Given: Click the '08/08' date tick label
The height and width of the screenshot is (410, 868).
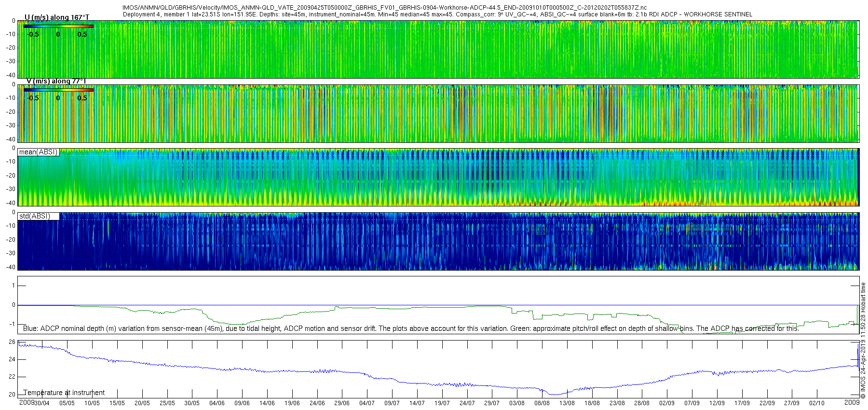Looking at the screenshot, I should [542, 403].
